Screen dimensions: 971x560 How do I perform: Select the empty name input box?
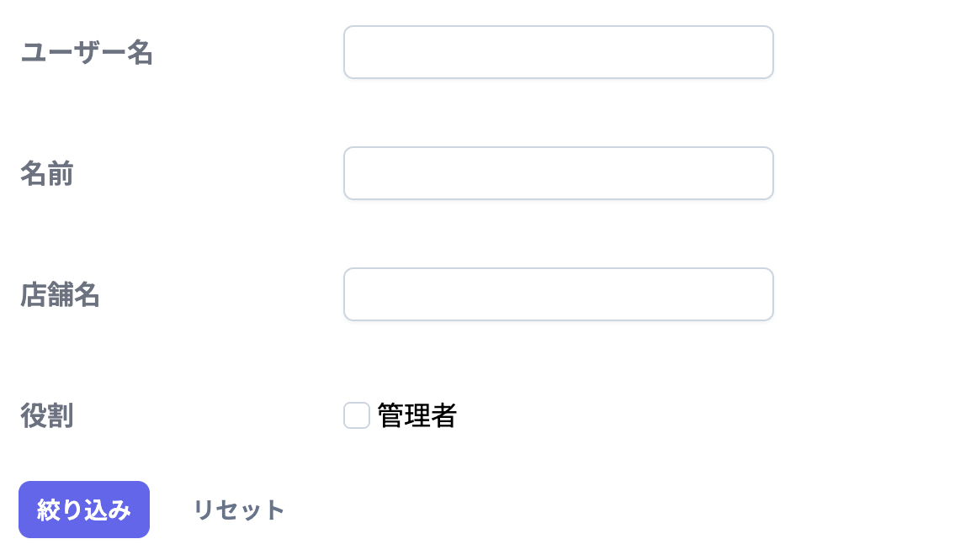(x=558, y=173)
